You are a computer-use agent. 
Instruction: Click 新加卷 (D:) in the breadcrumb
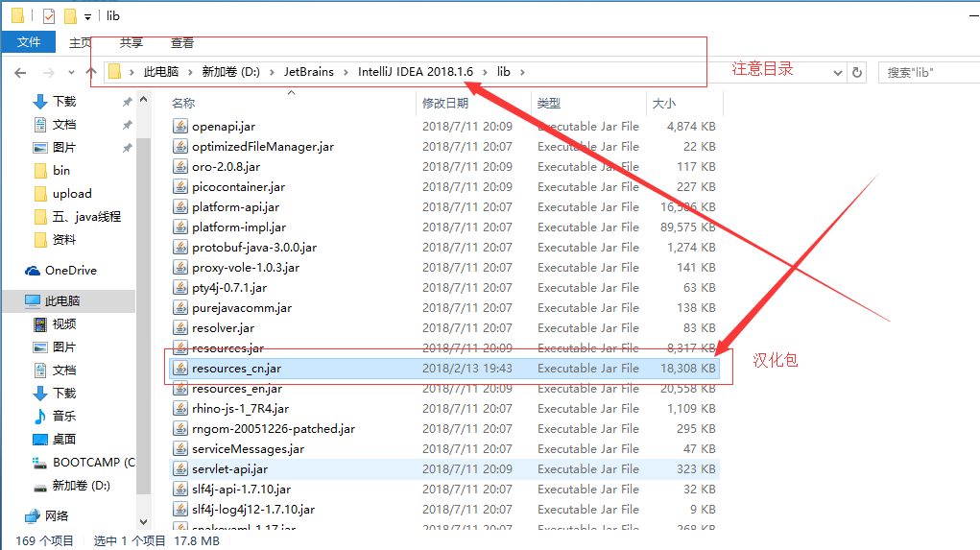[230, 72]
